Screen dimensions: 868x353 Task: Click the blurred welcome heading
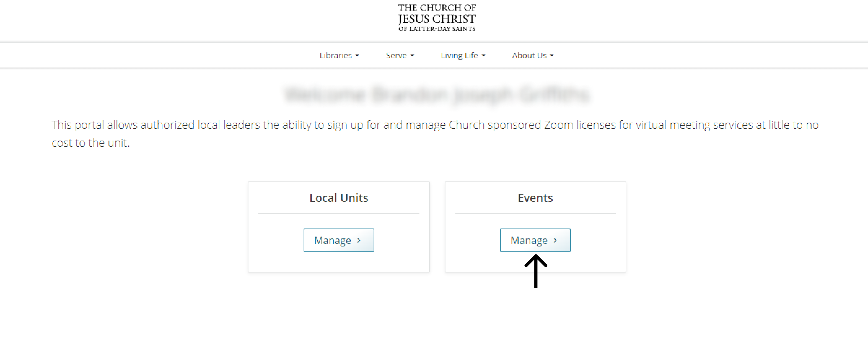click(437, 94)
